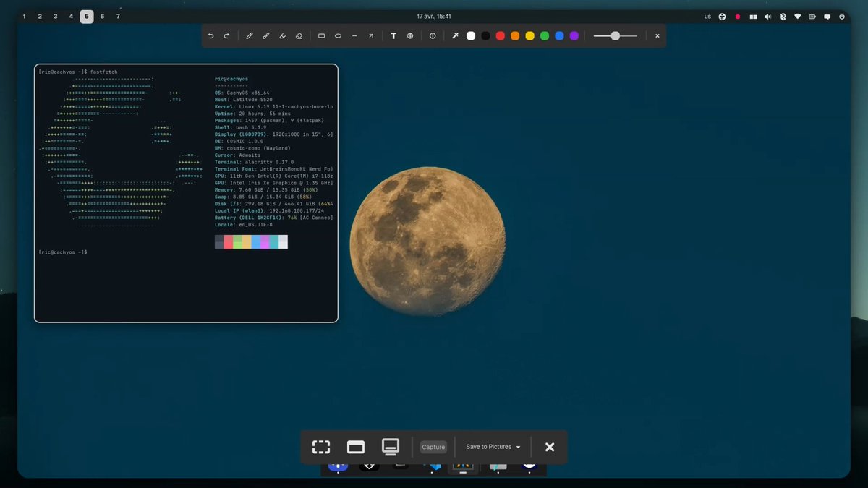Screen dimensions: 868x488
Task: Activate the color picker eyedropper
Action: point(455,35)
